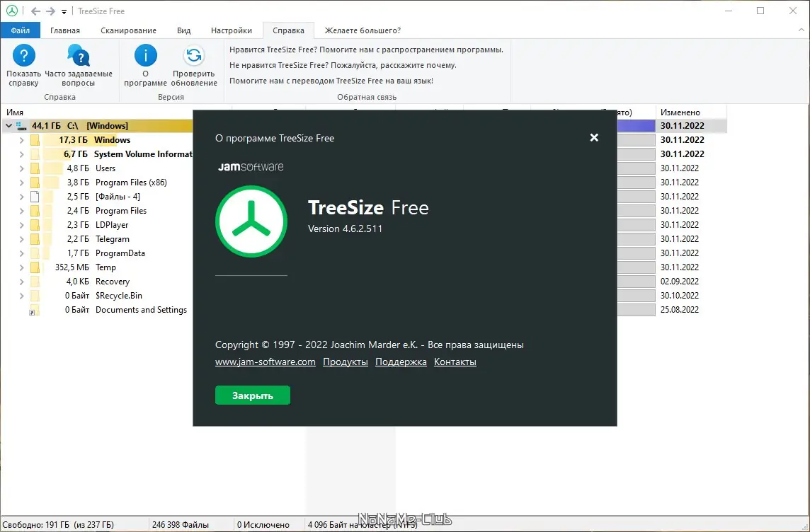Image resolution: width=810 pixels, height=532 pixels.
Task: Open Show Help question mark icon
Action: (x=24, y=55)
